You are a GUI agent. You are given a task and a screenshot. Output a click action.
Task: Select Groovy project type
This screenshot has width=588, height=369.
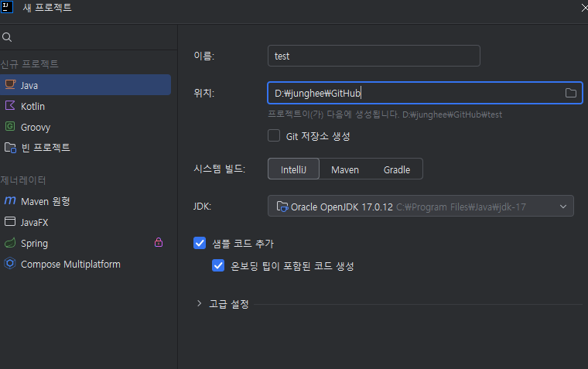tap(86, 127)
